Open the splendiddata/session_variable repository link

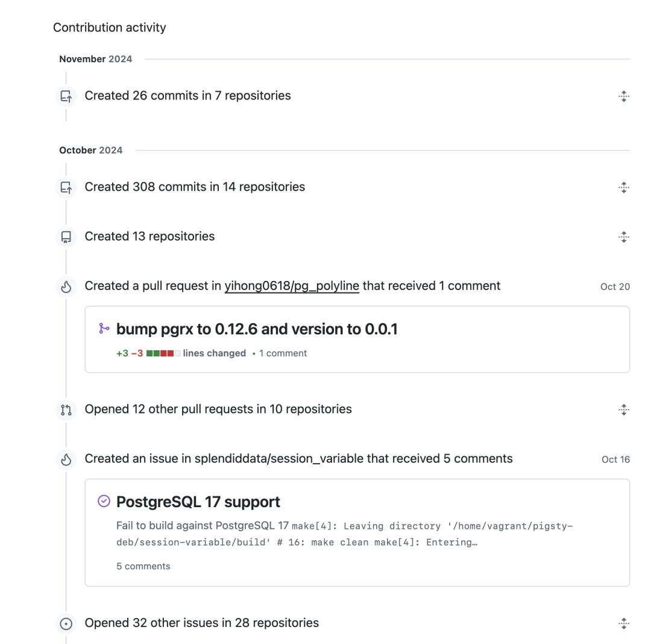point(278,459)
